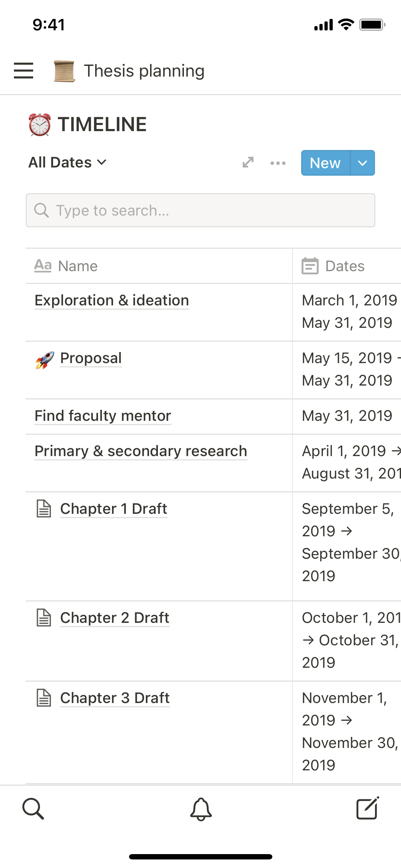The image size is (401, 868).
Task: Tap the alarm clock icon beside TIMELINE
Action: pos(40,125)
